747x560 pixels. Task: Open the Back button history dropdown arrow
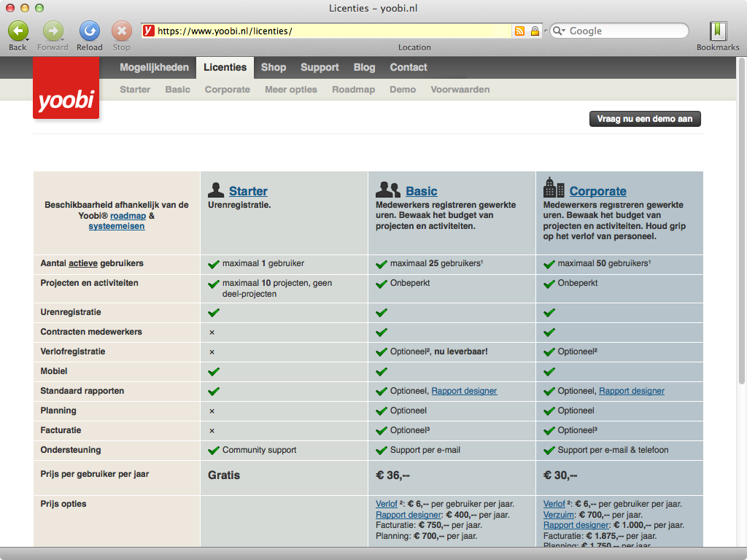pyautogui.click(x=28, y=39)
